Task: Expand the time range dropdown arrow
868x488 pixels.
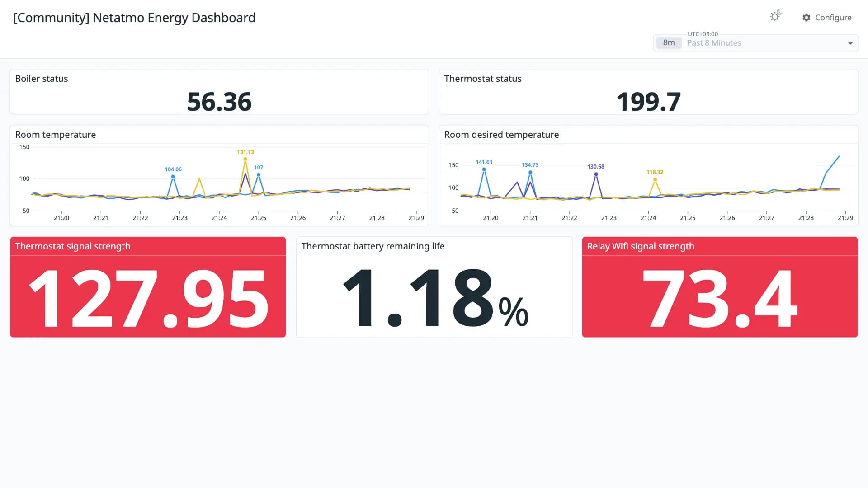Action: click(x=850, y=43)
